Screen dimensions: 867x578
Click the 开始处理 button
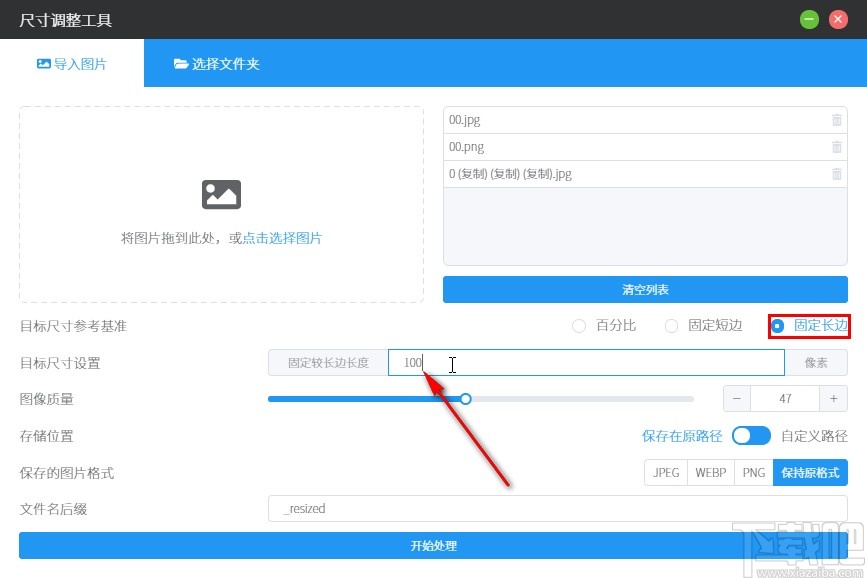[433, 545]
